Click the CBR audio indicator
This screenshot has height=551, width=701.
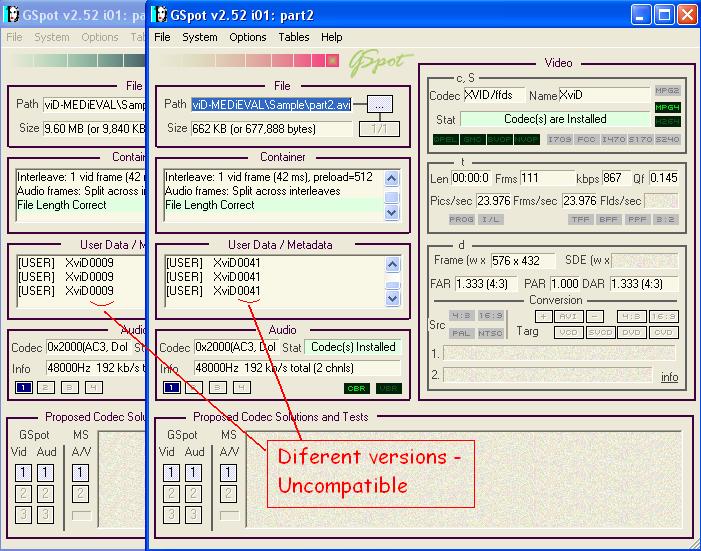click(356, 388)
